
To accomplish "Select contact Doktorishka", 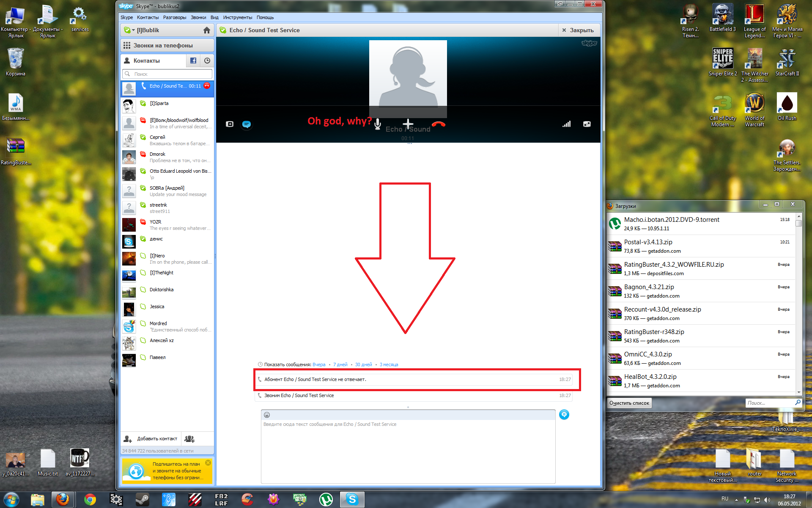I will pos(167,292).
